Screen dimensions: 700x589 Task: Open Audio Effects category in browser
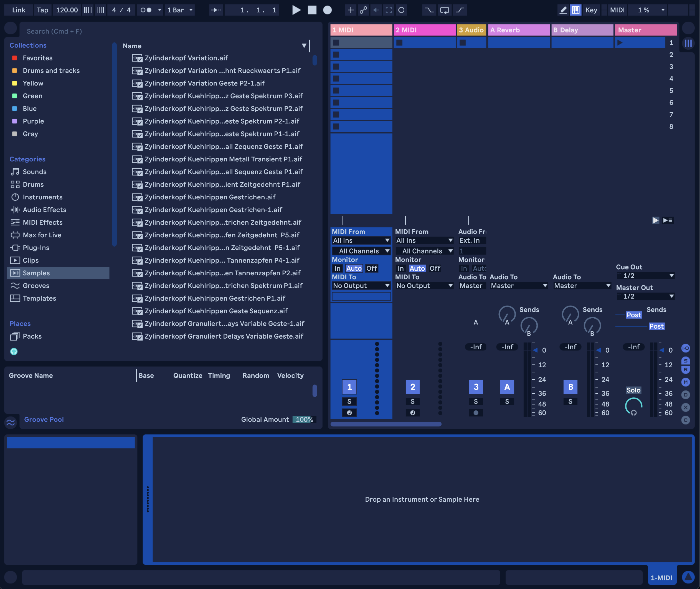[x=44, y=210]
